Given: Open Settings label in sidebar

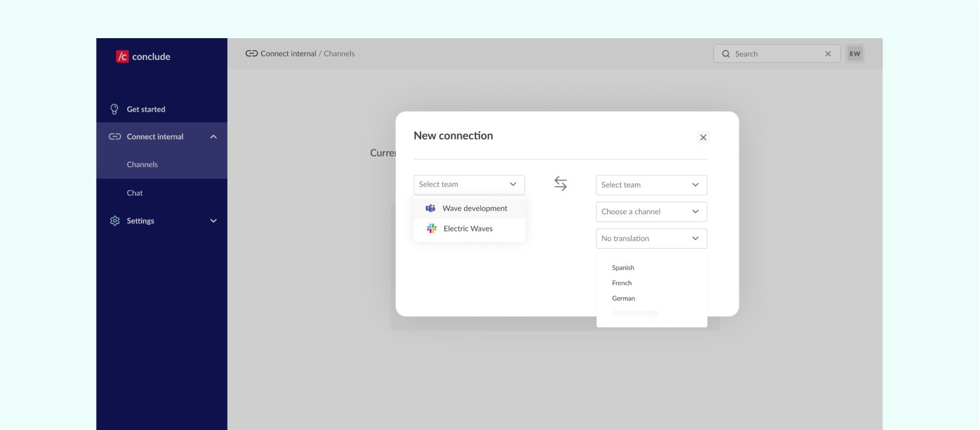Looking at the screenshot, I should pyautogui.click(x=140, y=221).
